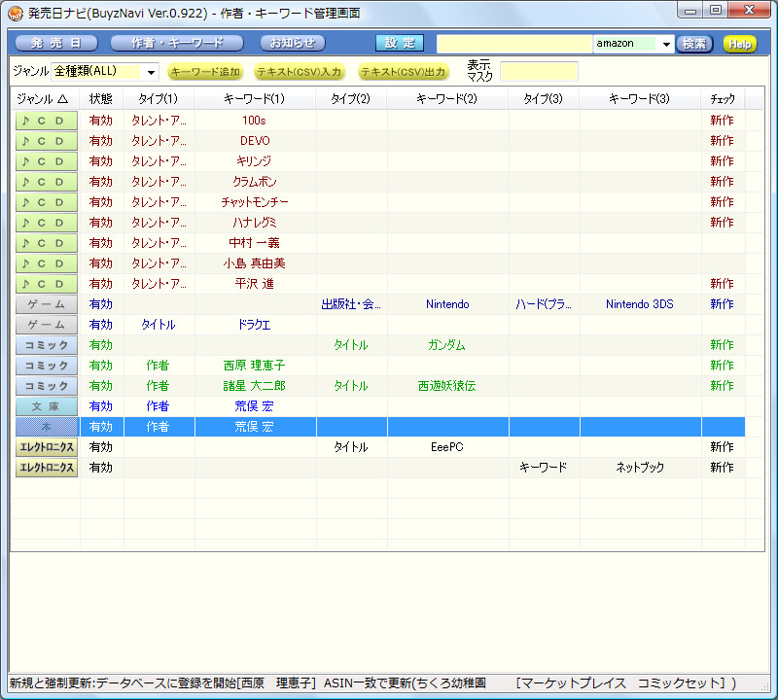
Task: Click テキスト(CSV)出力 button
Action: [403, 72]
